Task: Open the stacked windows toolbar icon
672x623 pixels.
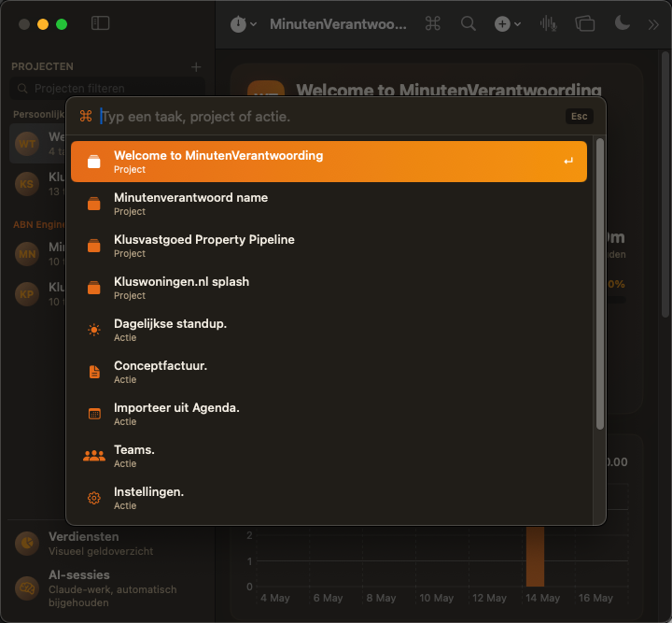Action: 584,23
